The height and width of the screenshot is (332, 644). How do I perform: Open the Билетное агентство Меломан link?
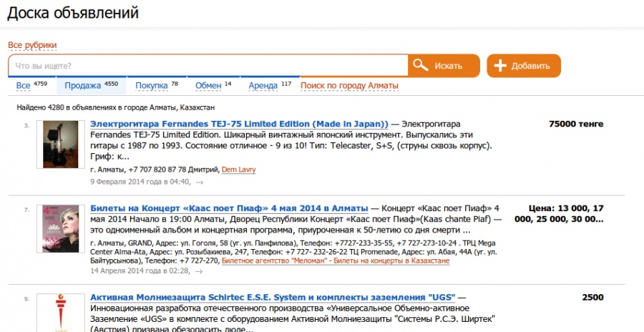pyautogui.click(x=336, y=261)
